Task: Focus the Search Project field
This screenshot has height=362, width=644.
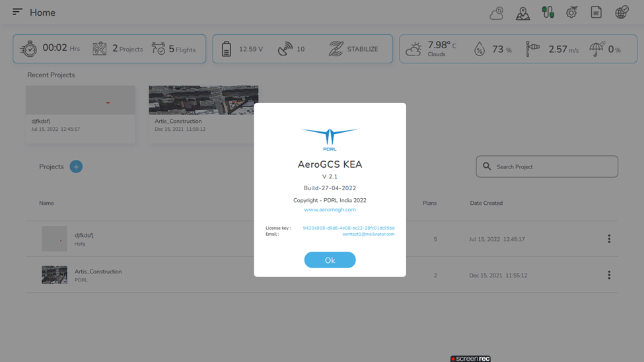Action: pos(547,166)
